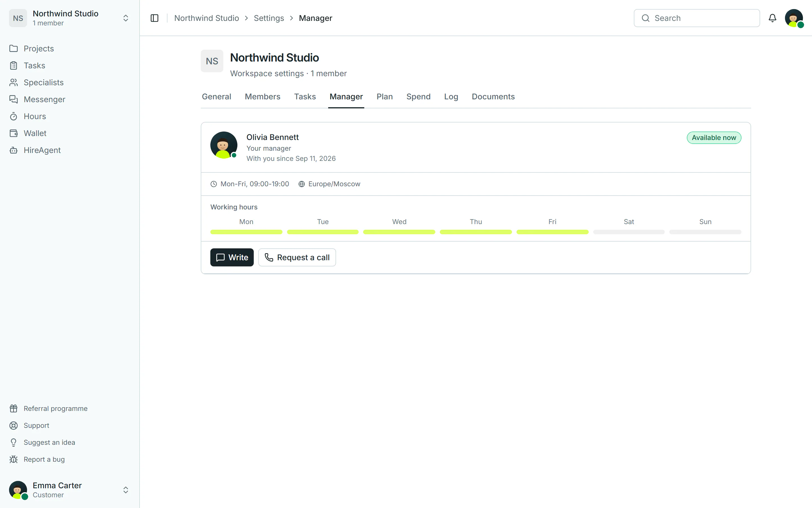Click into the Search input field
The image size is (812, 508).
tap(697, 18)
